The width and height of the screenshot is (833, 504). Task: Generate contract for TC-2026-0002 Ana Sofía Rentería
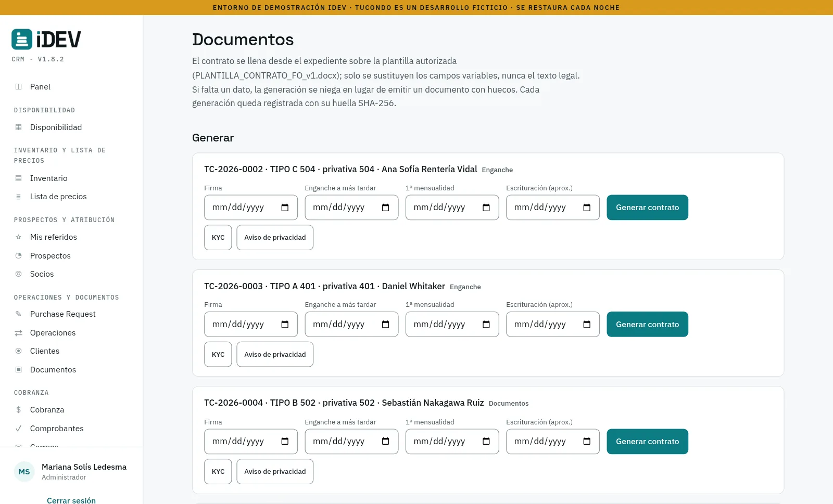point(647,208)
